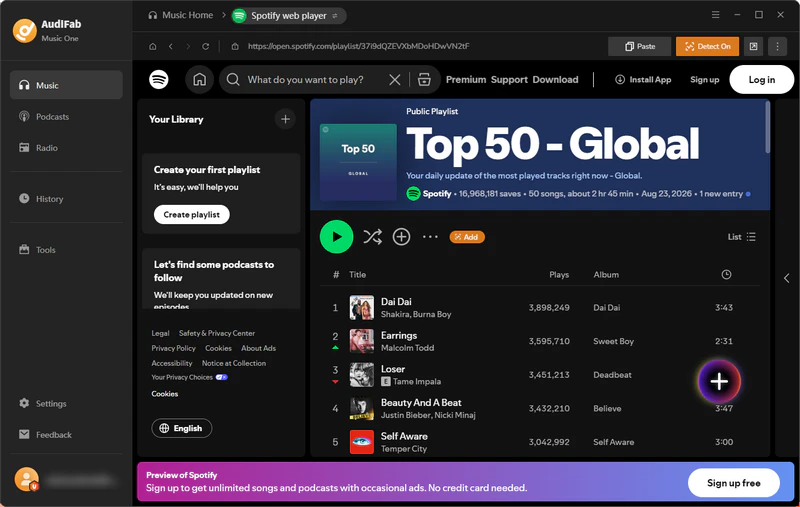This screenshot has width=800, height=507.
Task: Click plus icon in Your Library
Action: pyautogui.click(x=285, y=119)
